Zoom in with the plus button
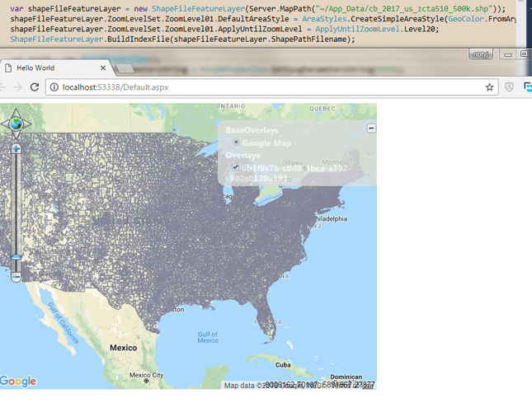 (x=16, y=149)
